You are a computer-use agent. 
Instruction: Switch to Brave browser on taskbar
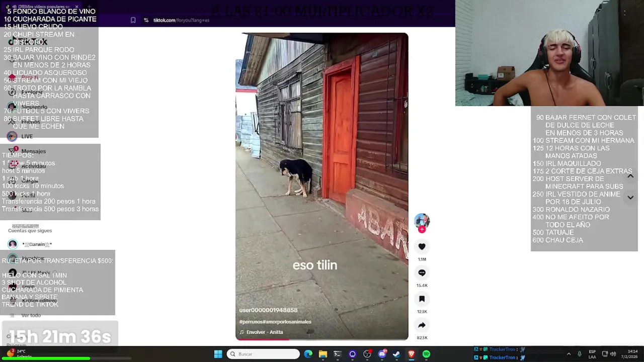(x=412, y=354)
